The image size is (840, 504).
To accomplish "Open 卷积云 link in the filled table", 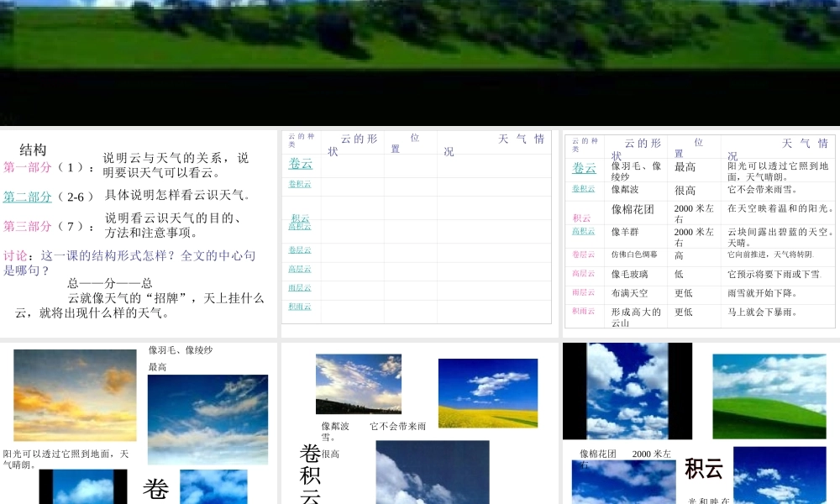I will pyautogui.click(x=584, y=188).
